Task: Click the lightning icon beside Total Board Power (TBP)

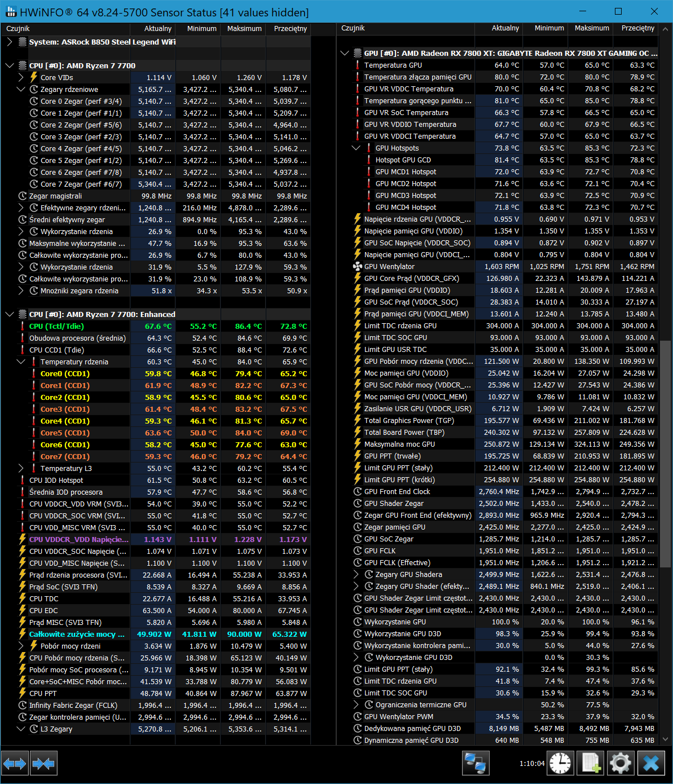Action: point(357,432)
